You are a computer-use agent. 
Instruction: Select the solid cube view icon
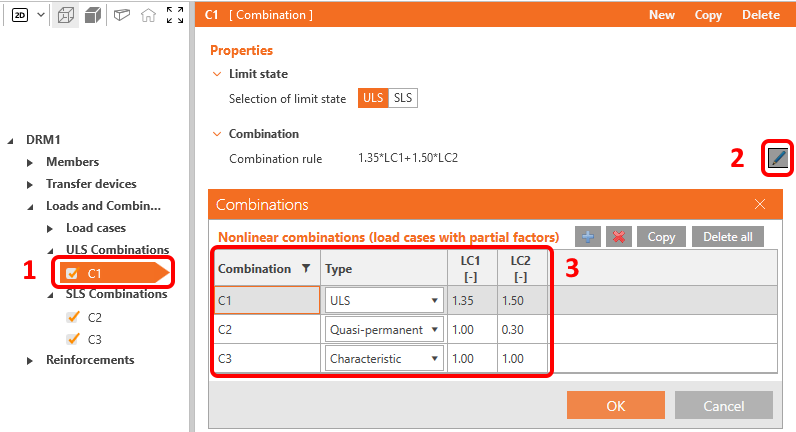(x=93, y=16)
